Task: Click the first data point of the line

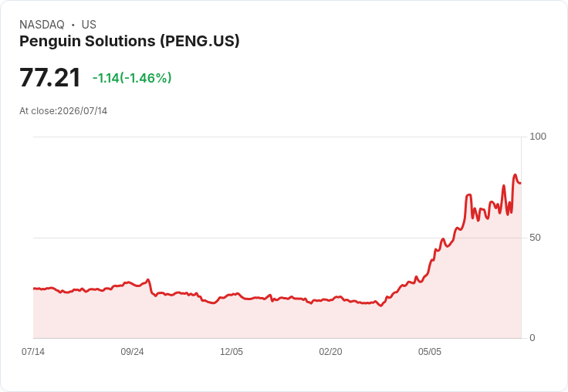Action: pyautogui.click(x=34, y=289)
